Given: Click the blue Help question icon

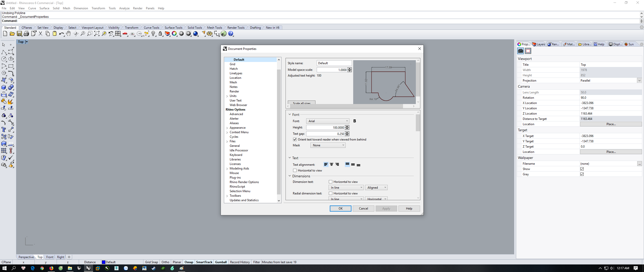Looking at the screenshot, I should [231, 34].
